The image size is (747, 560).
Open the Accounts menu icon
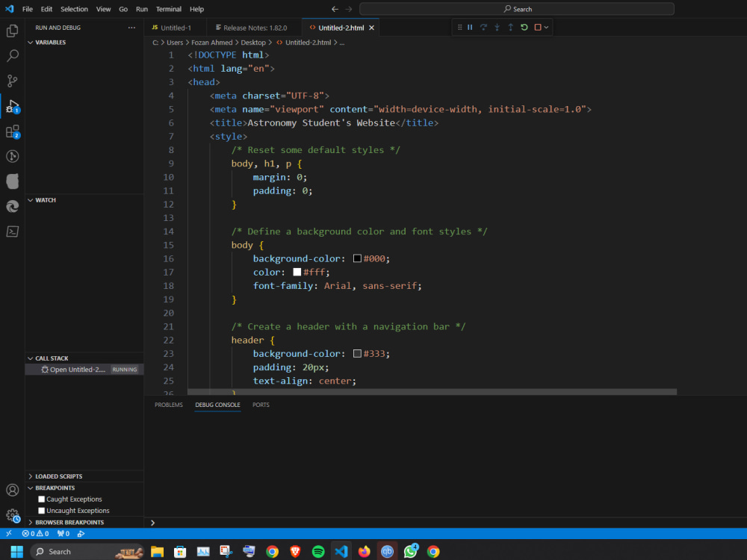[13, 490]
